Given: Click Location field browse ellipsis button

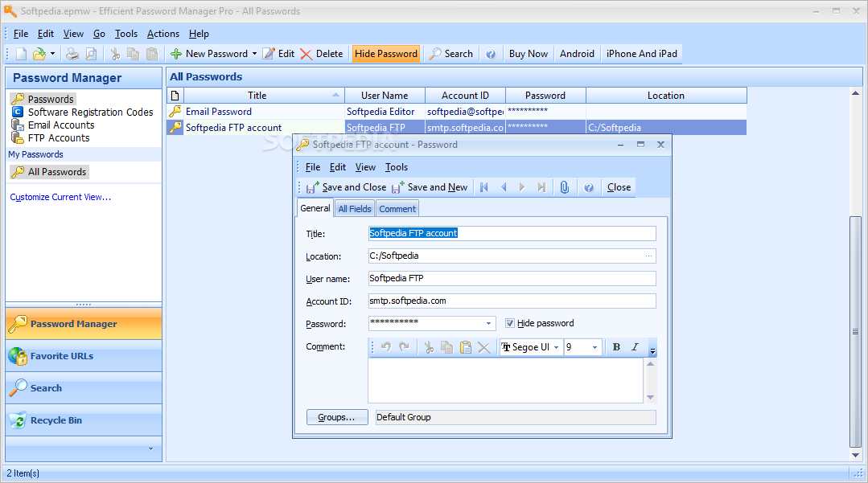Looking at the screenshot, I should point(648,256).
